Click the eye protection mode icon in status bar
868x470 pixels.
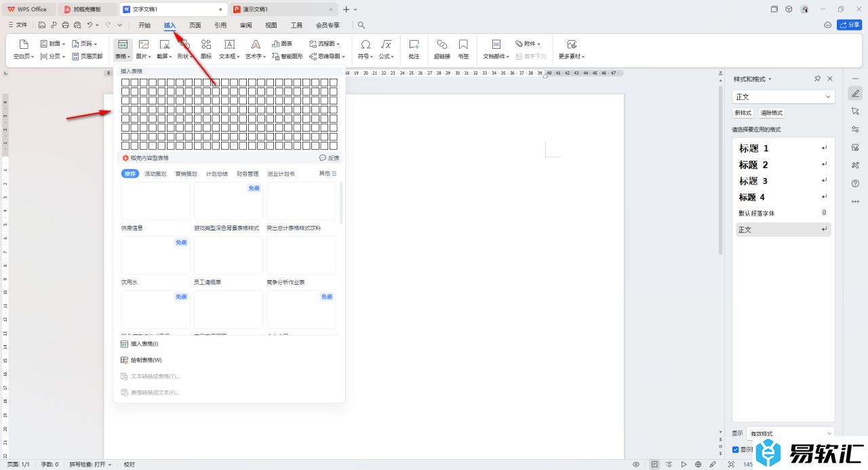point(636,465)
